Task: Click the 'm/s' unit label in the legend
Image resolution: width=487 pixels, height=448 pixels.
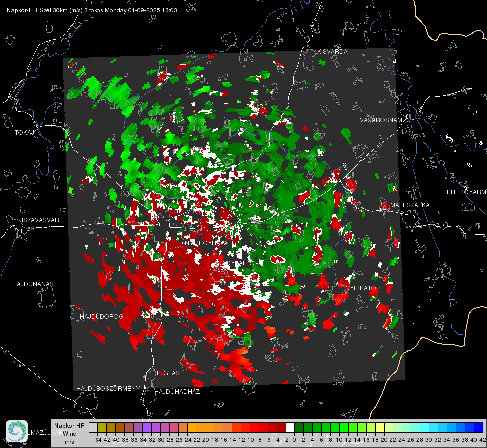Action: (x=69, y=442)
